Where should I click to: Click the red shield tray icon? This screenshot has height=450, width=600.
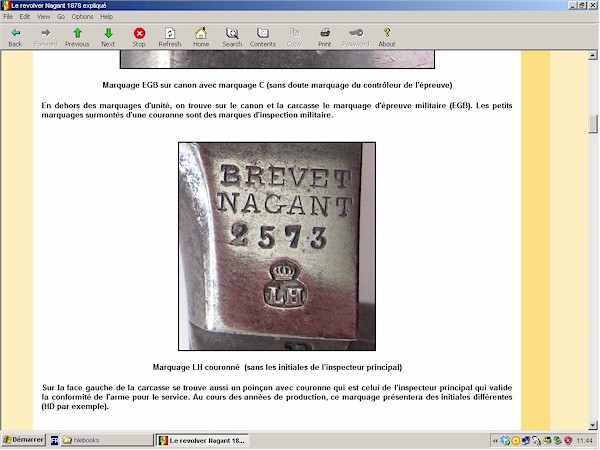point(568,441)
